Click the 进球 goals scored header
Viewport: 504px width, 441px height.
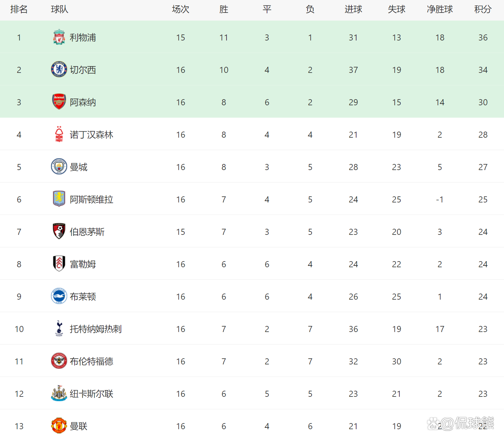[353, 9]
